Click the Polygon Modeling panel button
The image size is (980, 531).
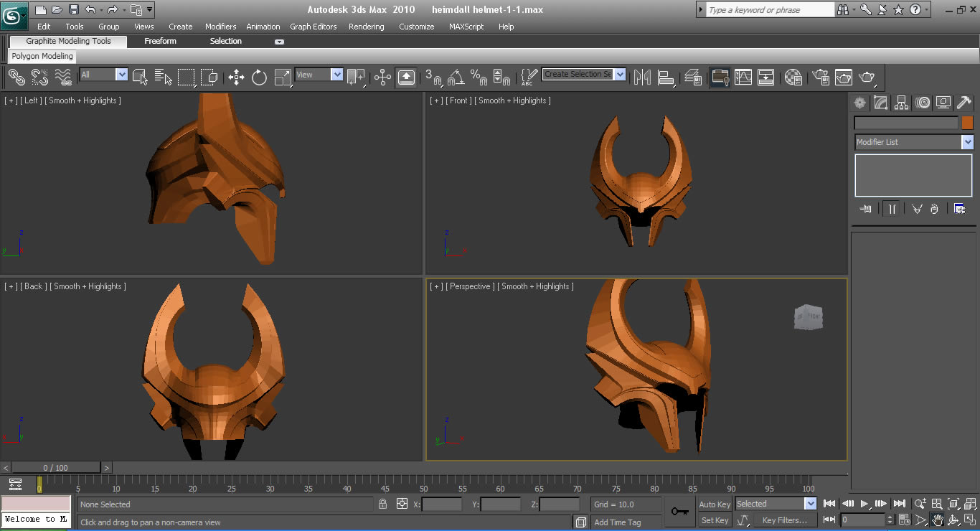(x=42, y=56)
